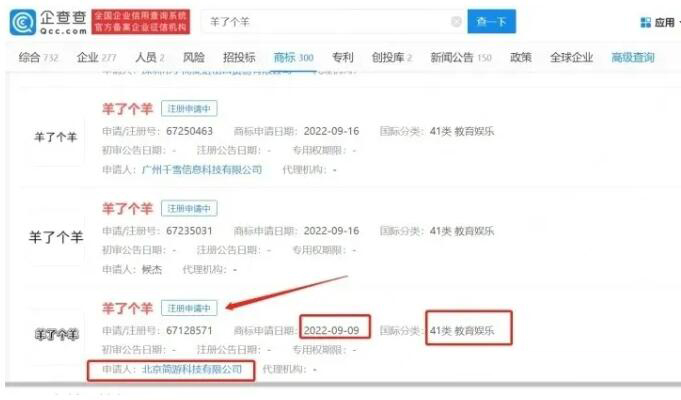Click the 应用 menu label
The image size is (681, 400).
(x=665, y=22)
